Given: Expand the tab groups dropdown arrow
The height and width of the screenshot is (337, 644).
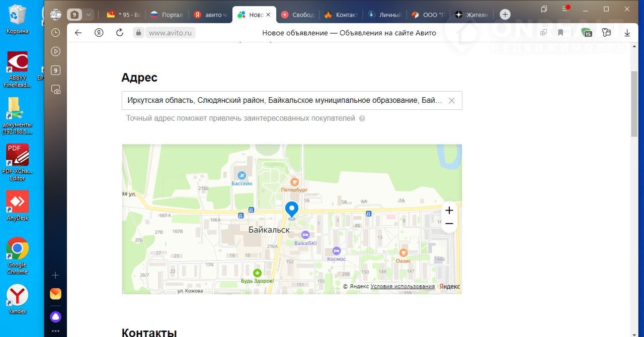Looking at the screenshot, I should click(89, 15).
